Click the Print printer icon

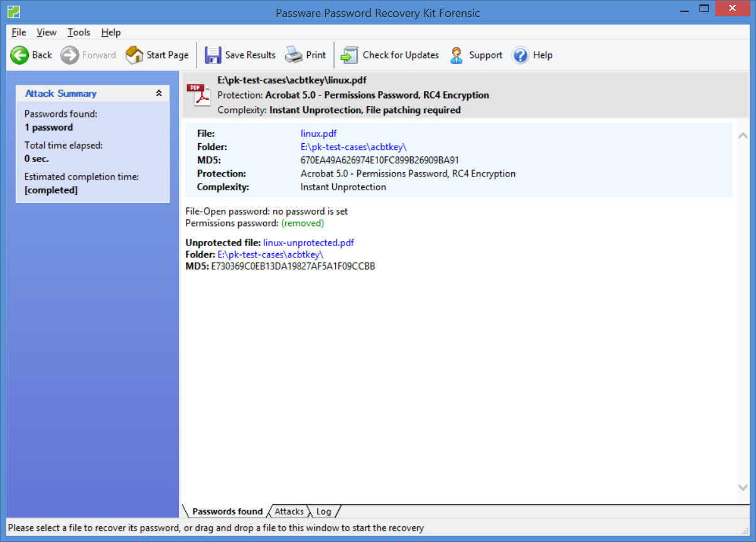point(294,55)
